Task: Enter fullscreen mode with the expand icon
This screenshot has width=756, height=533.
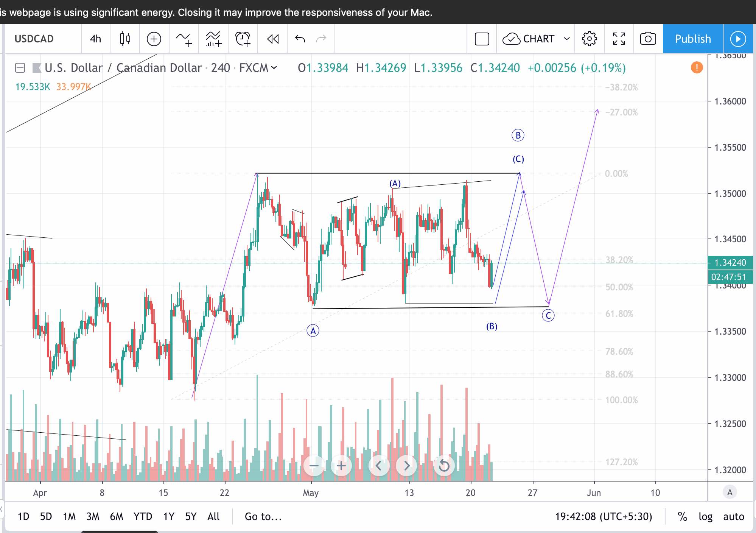Action: point(619,39)
